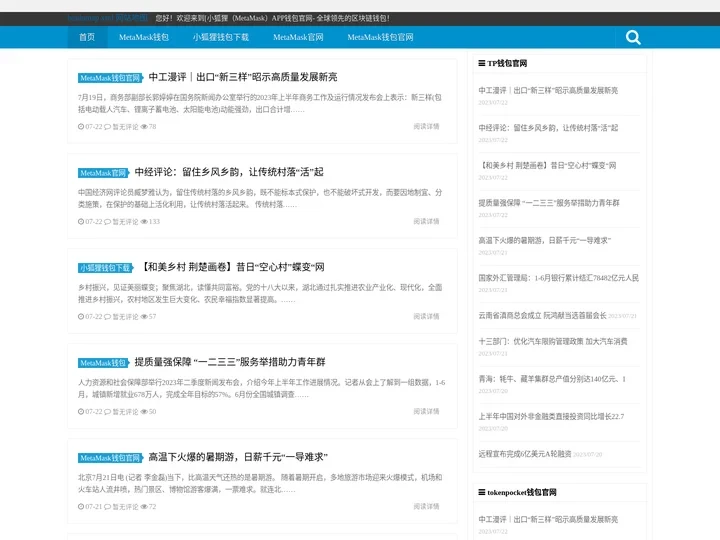Open sidebar link 云南省滇商总会成立
720x540 pixels.
coord(542,315)
